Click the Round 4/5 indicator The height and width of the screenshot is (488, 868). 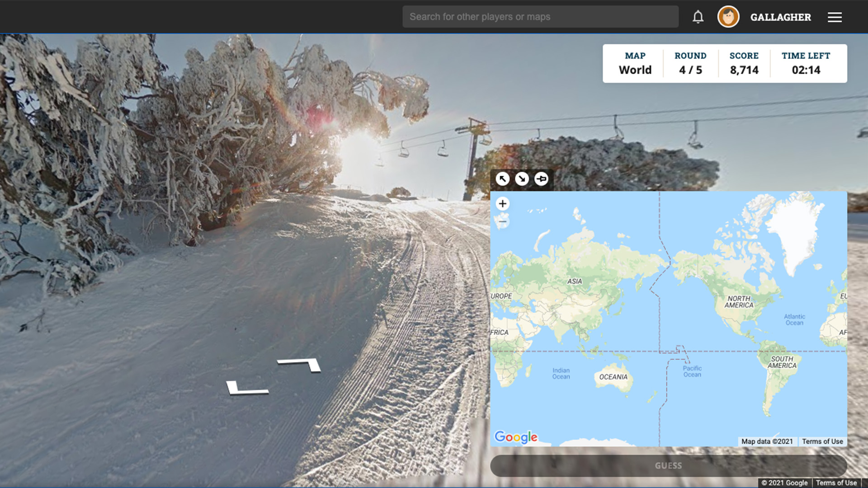(x=690, y=63)
